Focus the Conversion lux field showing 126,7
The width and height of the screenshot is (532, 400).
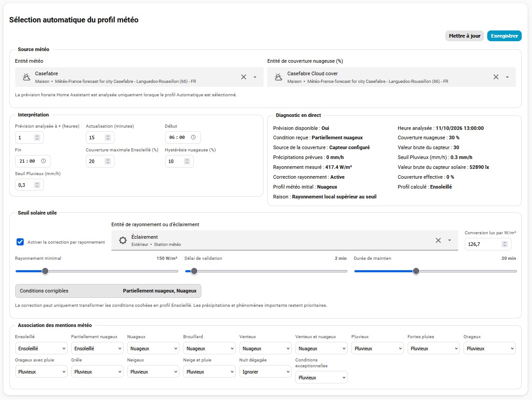click(488, 244)
